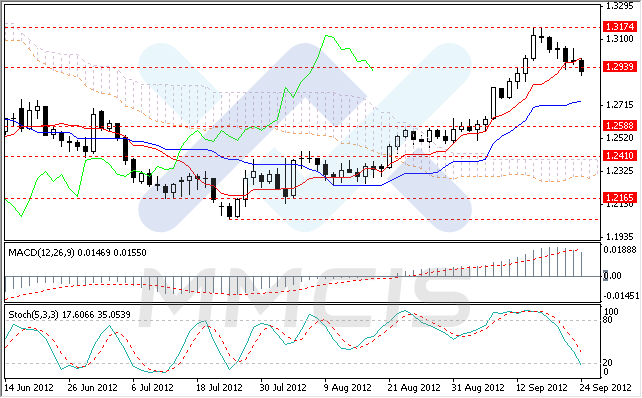Screen dimensions: 642x398
Task: Click the 24 Sep 2012 date label
Action: pos(606,387)
